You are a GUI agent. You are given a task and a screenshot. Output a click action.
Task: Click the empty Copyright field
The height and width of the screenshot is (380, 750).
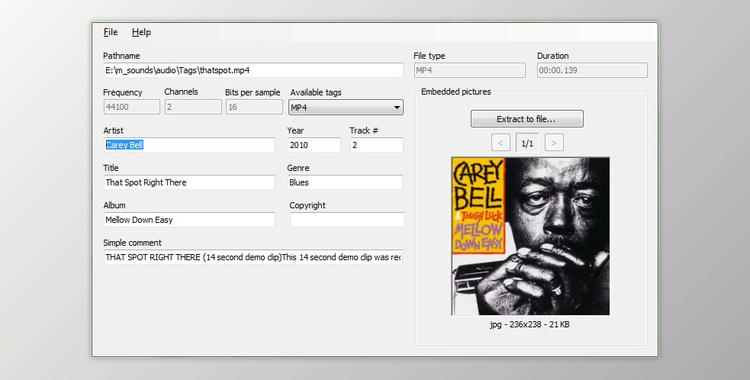(347, 220)
